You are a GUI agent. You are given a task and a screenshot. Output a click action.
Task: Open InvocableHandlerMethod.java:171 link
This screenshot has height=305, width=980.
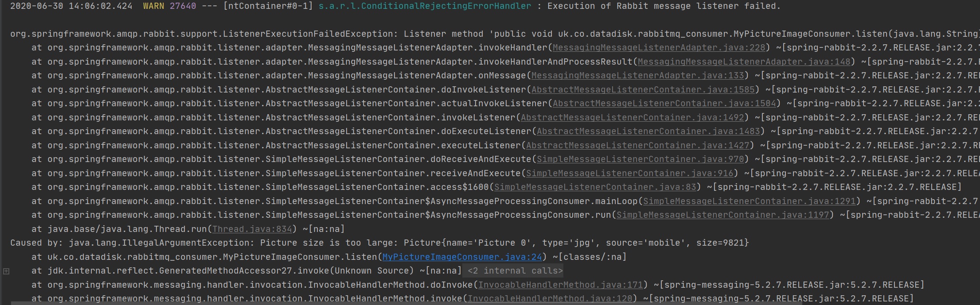(560, 285)
